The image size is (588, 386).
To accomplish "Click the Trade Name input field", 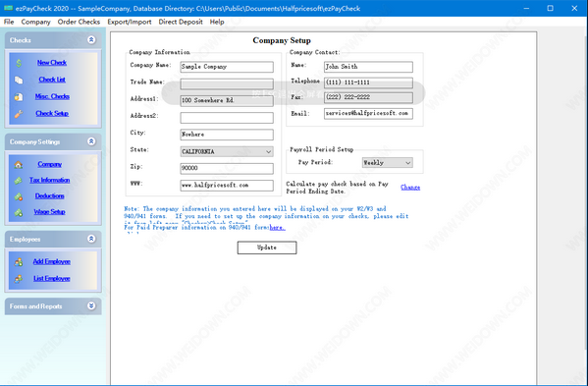I will (x=227, y=83).
